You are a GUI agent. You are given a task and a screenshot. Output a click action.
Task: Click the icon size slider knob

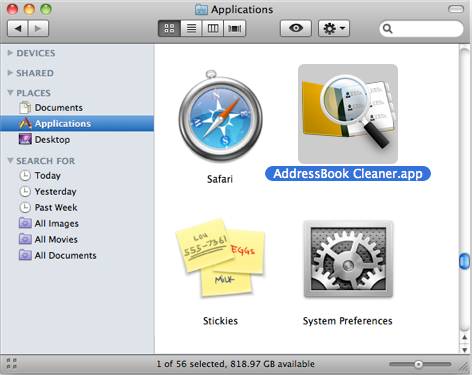pyautogui.click(x=419, y=364)
